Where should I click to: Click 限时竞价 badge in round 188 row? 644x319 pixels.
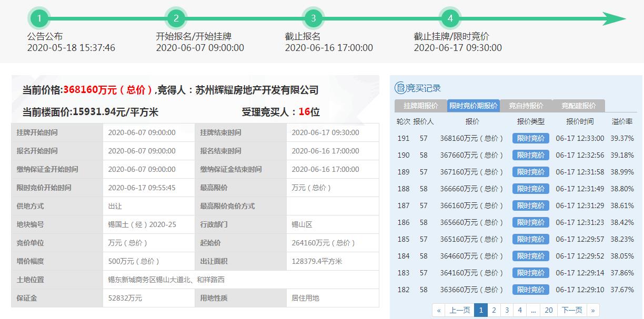tap(531, 189)
